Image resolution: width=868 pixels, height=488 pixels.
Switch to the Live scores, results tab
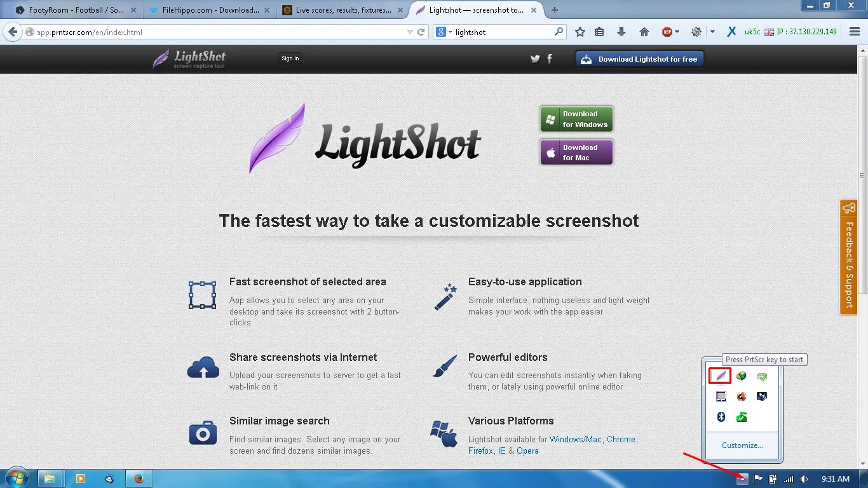(343, 10)
